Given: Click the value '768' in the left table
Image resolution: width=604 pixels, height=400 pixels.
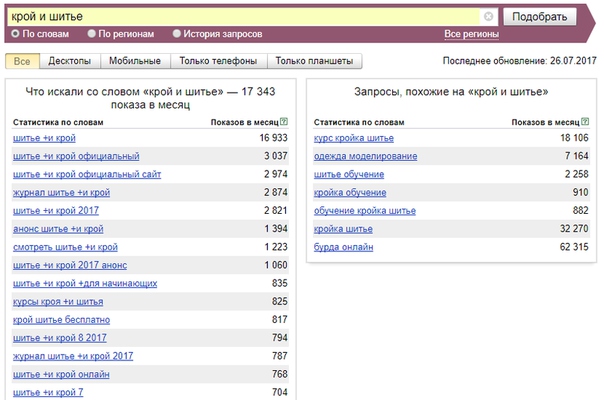Looking at the screenshot, I should pos(280,374).
